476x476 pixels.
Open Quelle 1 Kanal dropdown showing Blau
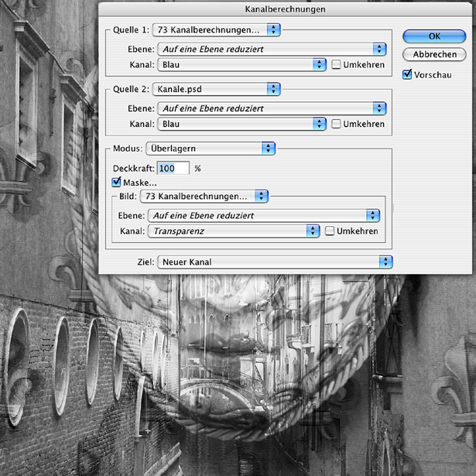(241, 65)
